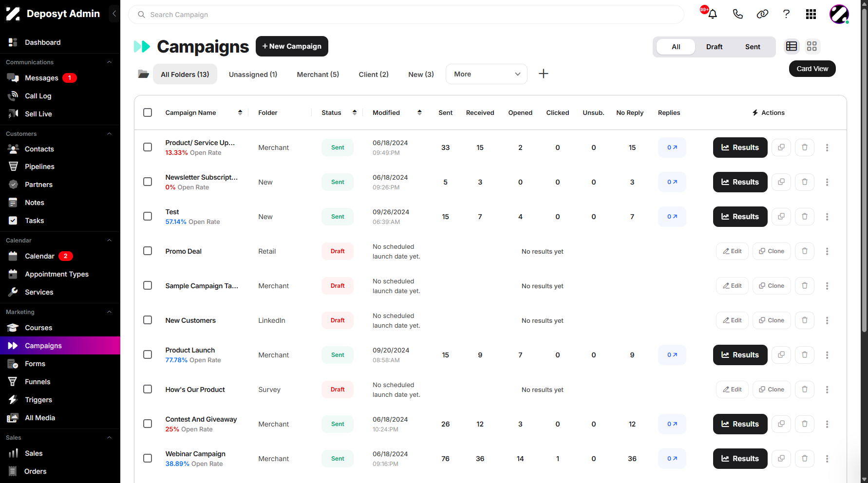The height and width of the screenshot is (483, 868).
Task: Clone the Sample Campaign Ta... draft
Action: point(772,286)
